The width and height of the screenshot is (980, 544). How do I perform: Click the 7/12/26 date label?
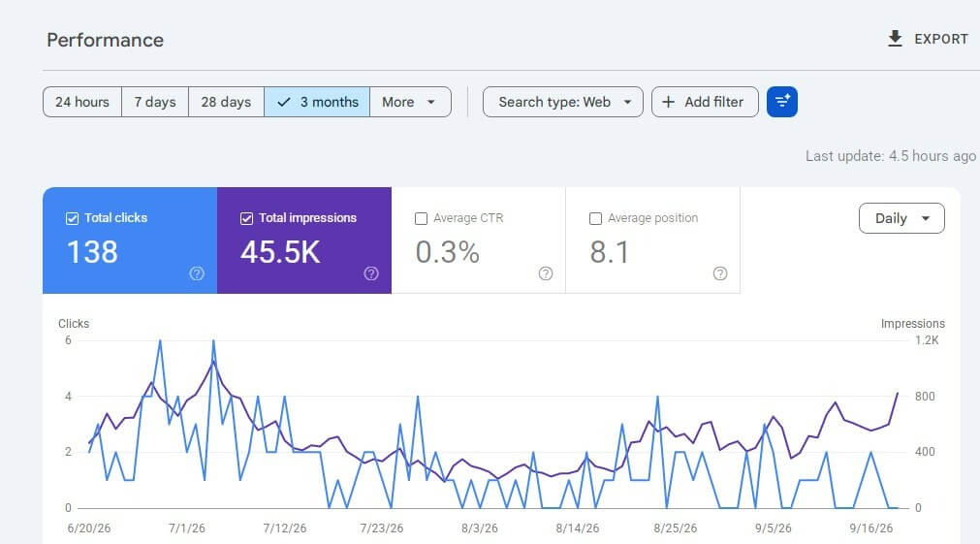coord(284,528)
